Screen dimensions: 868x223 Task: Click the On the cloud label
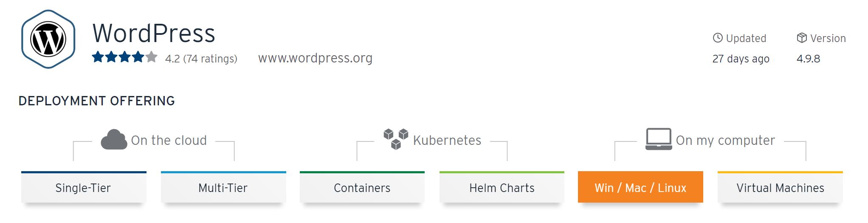point(169,140)
